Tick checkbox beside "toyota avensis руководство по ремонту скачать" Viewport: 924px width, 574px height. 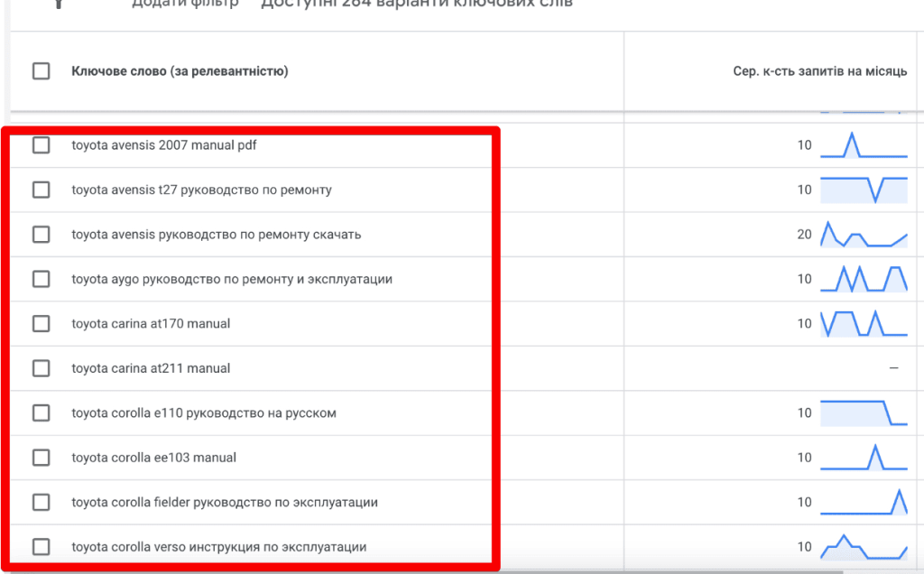click(41, 235)
